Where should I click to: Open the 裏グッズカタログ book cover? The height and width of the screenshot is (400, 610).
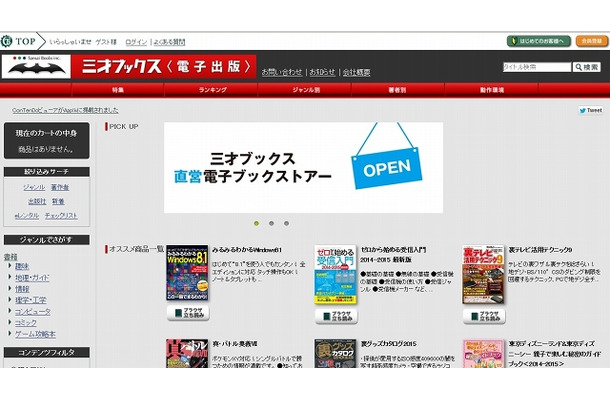(x=335, y=353)
